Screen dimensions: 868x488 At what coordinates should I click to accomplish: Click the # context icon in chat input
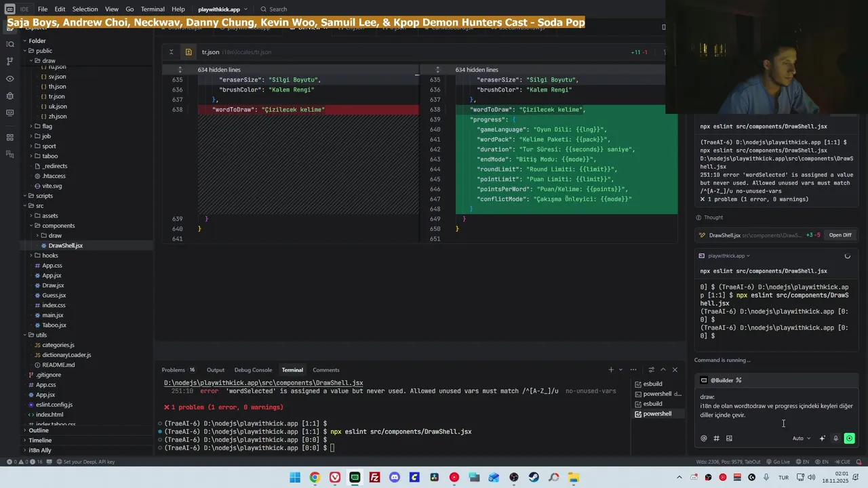(716, 439)
